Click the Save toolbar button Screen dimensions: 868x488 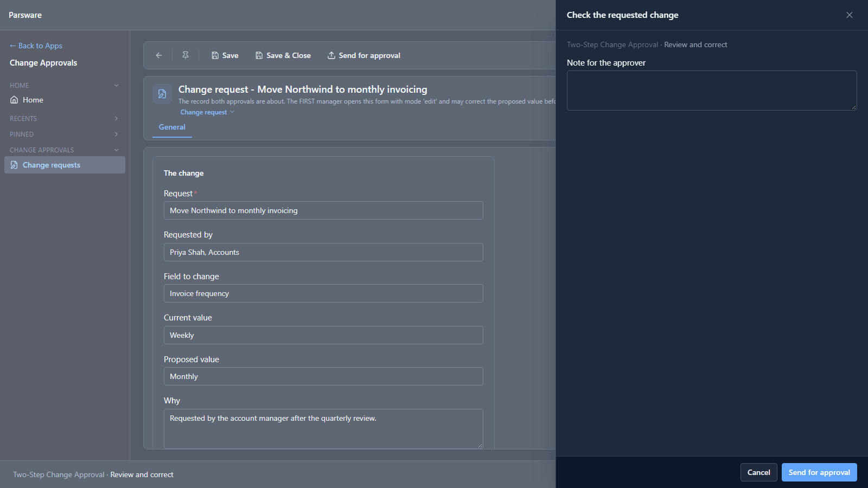click(x=225, y=55)
